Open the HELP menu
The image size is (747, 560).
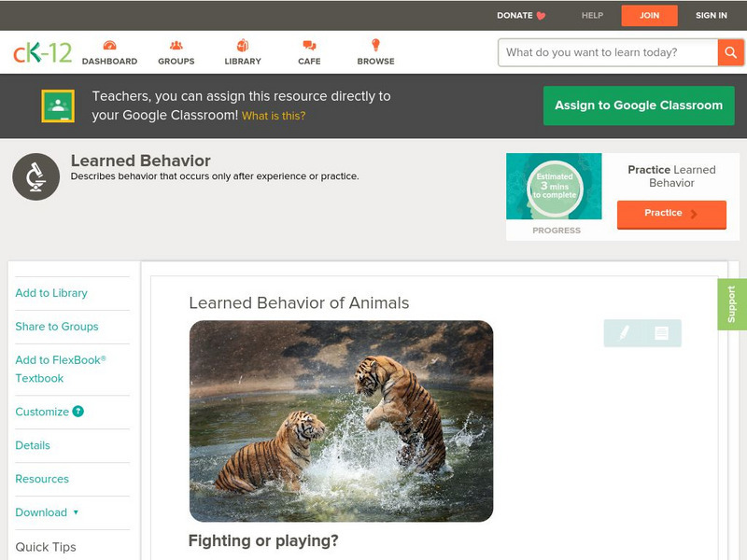(x=592, y=15)
